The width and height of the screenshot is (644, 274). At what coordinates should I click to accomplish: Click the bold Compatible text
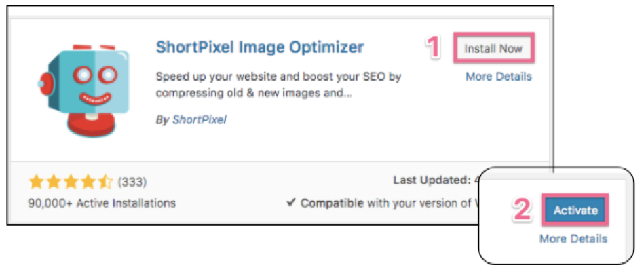click(332, 203)
